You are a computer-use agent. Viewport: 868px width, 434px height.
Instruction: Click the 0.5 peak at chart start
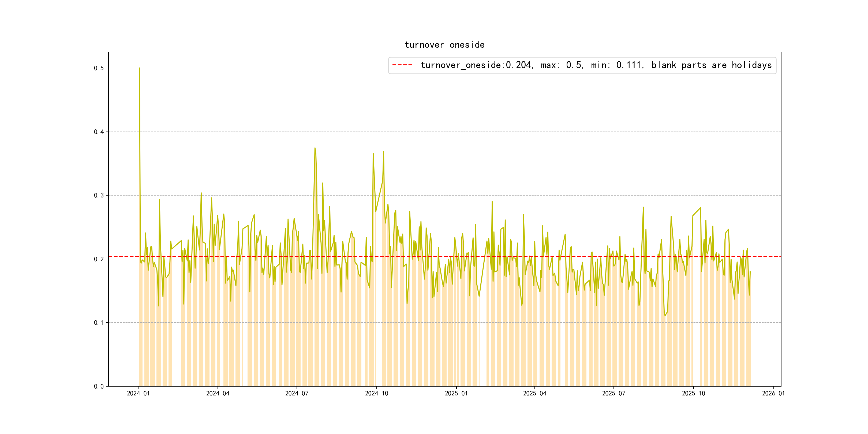(x=140, y=68)
